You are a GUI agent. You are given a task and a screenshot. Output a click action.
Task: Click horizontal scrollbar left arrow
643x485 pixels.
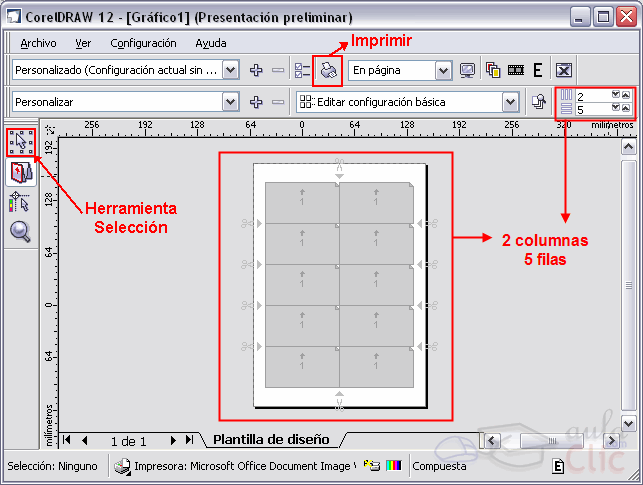click(x=492, y=441)
